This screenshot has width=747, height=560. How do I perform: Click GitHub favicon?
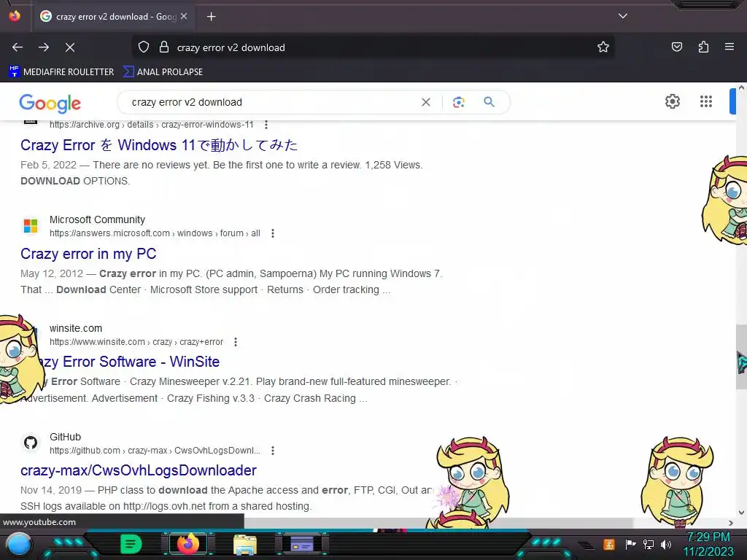[31, 443]
